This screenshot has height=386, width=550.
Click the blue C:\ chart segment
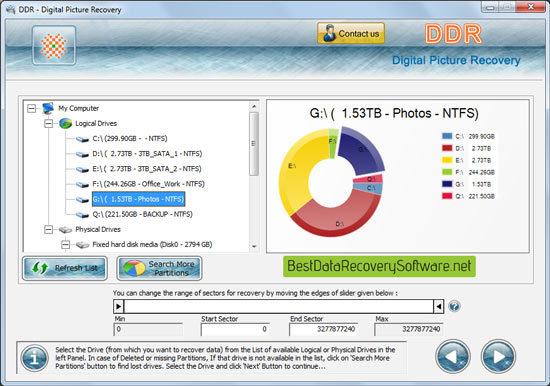point(370,188)
